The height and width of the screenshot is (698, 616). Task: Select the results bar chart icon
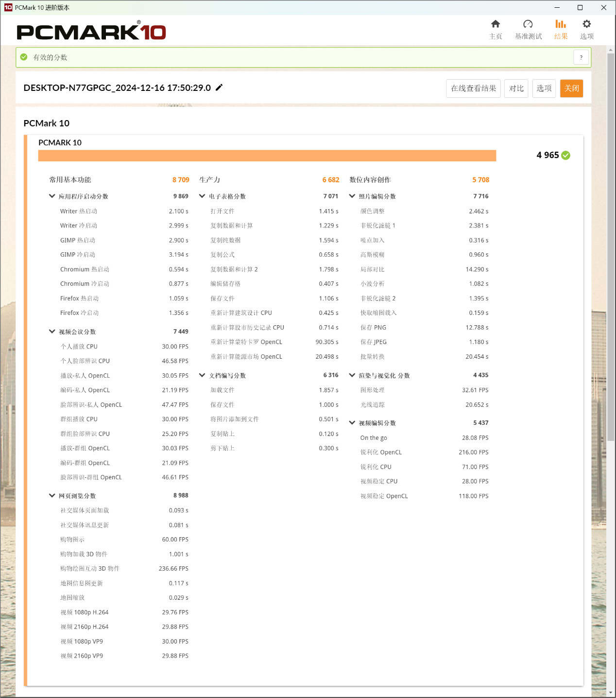click(561, 24)
